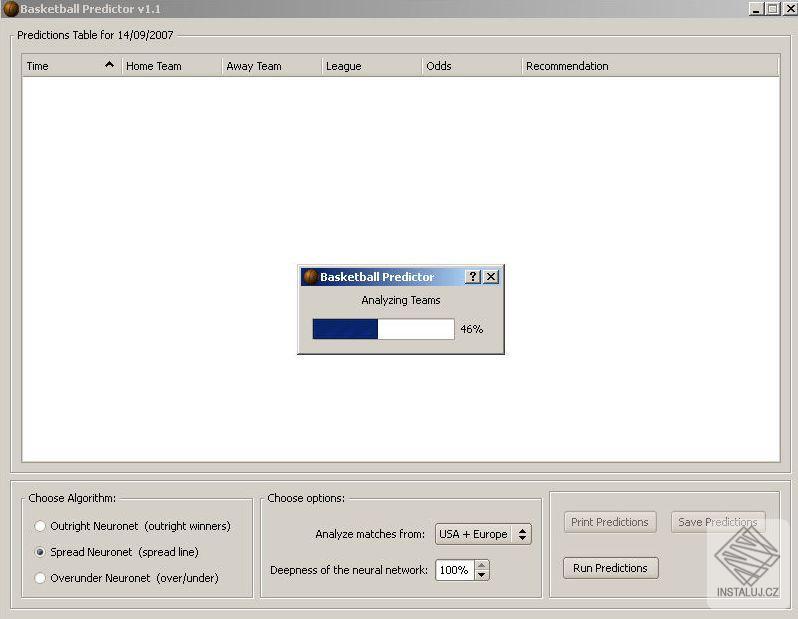
Task: Maximize the Basketball Predictor main window
Action: 773,9
